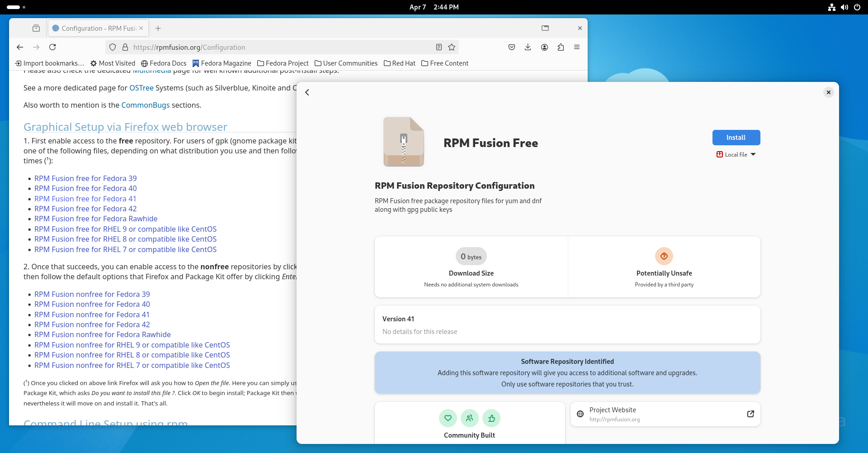868x453 pixels.
Task: Open the system volume indicator
Action: 844,7
